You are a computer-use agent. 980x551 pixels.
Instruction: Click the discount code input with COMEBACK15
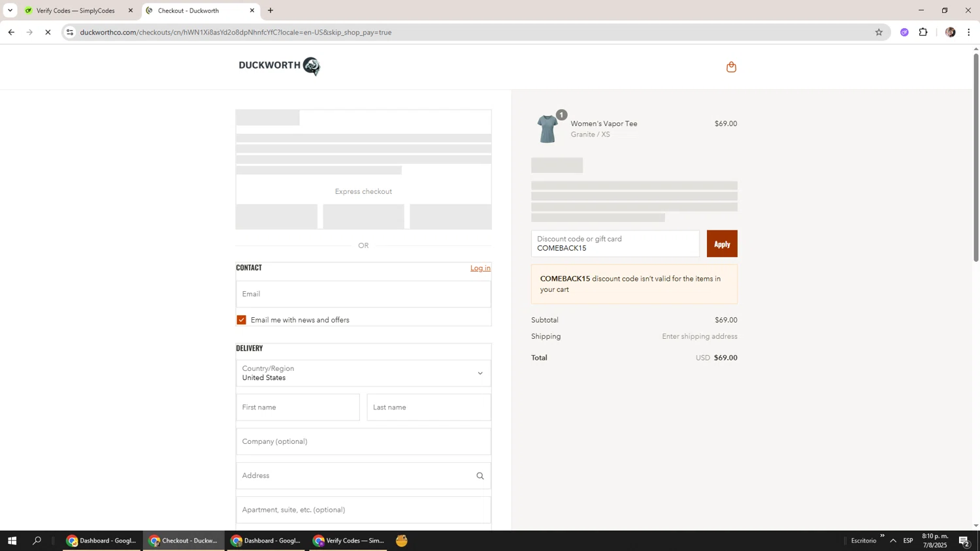(615, 244)
